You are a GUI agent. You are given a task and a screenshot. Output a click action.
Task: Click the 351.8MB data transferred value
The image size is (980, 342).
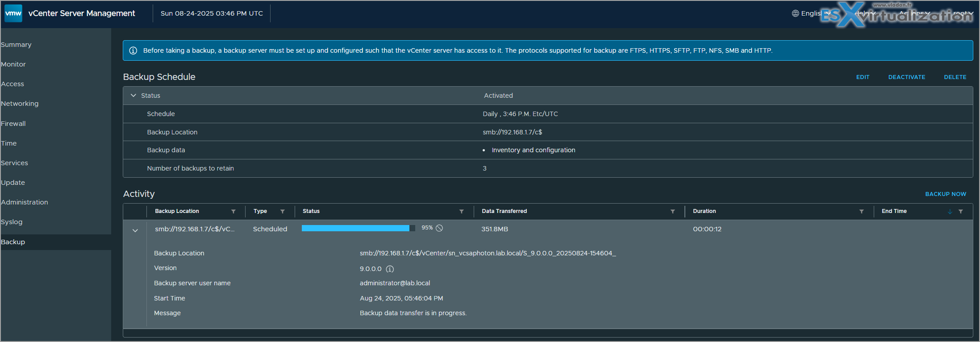click(x=495, y=229)
